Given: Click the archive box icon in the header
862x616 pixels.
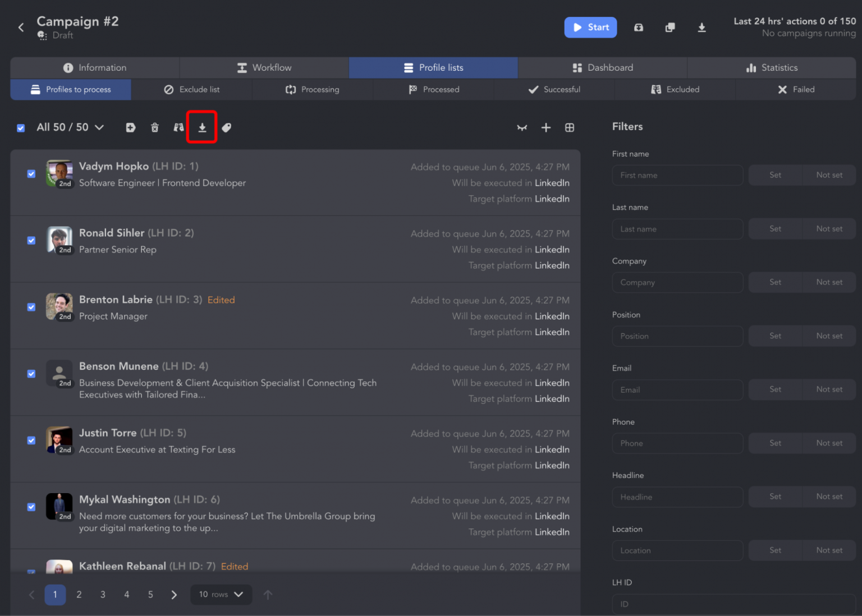Looking at the screenshot, I should tap(638, 27).
